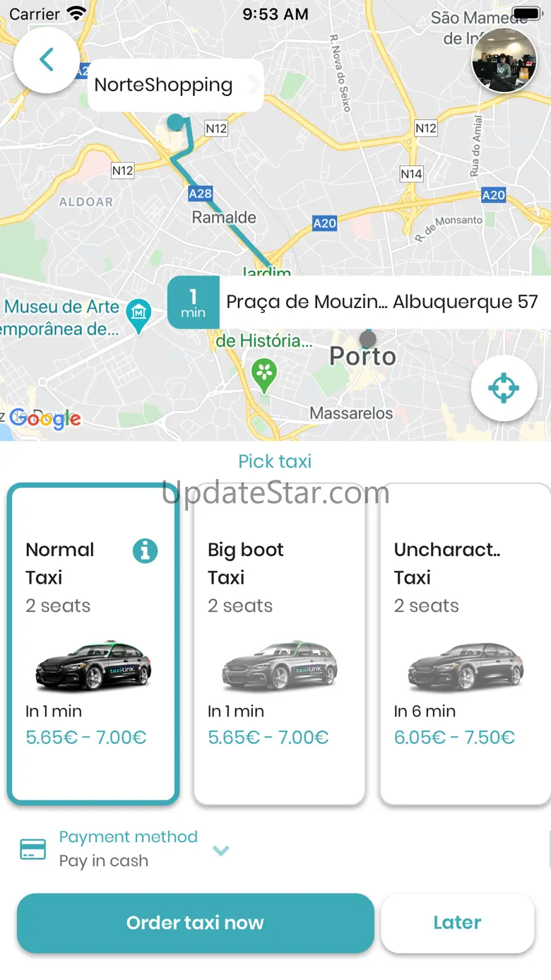
Task: Recenter map with the location crosshair icon
Action: click(x=504, y=389)
